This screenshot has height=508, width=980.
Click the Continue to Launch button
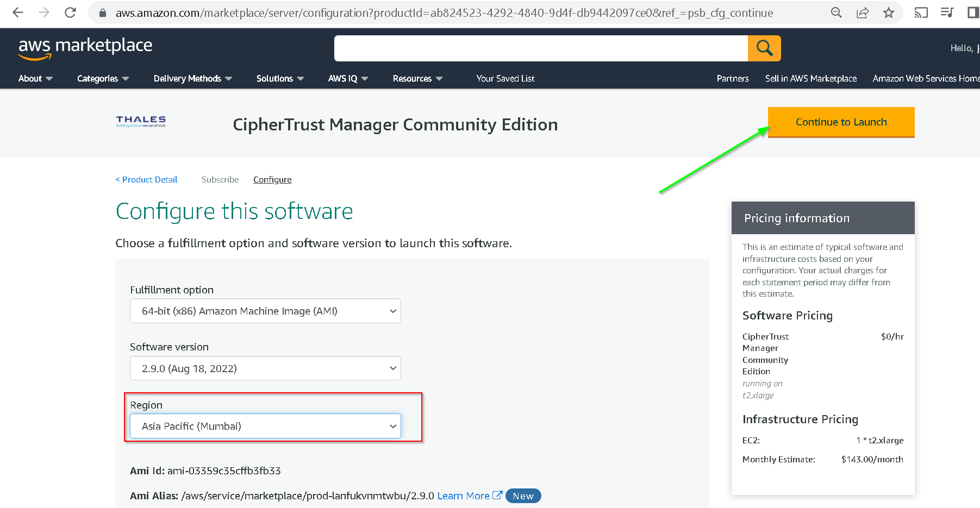tap(841, 122)
